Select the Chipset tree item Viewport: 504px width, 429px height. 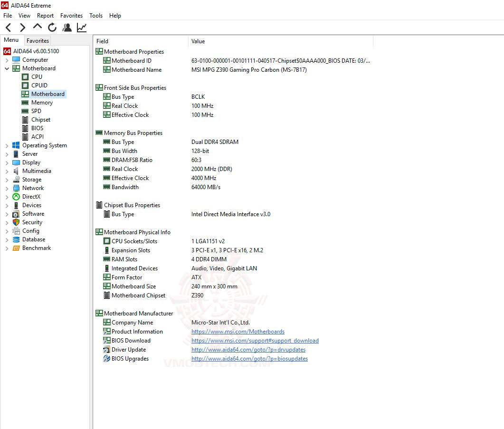(x=41, y=120)
